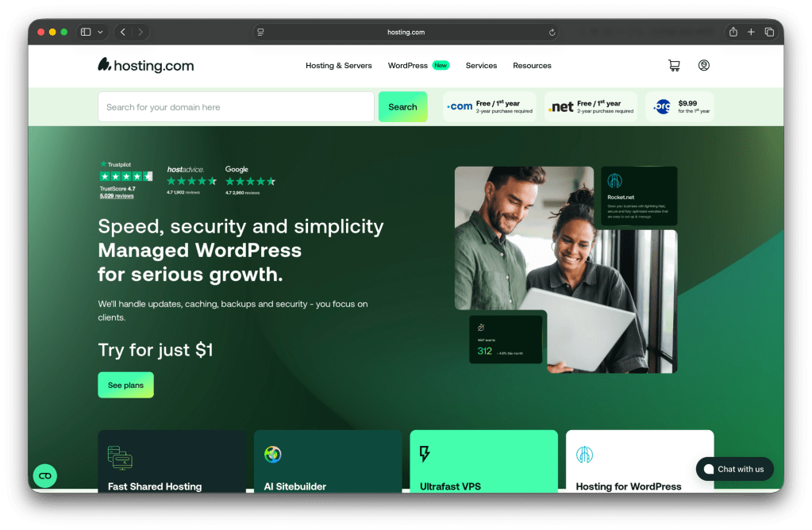This screenshot has width=812, height=530.
Task: Click the Fast Shared Hosting server icon
Action: [120, 458]
